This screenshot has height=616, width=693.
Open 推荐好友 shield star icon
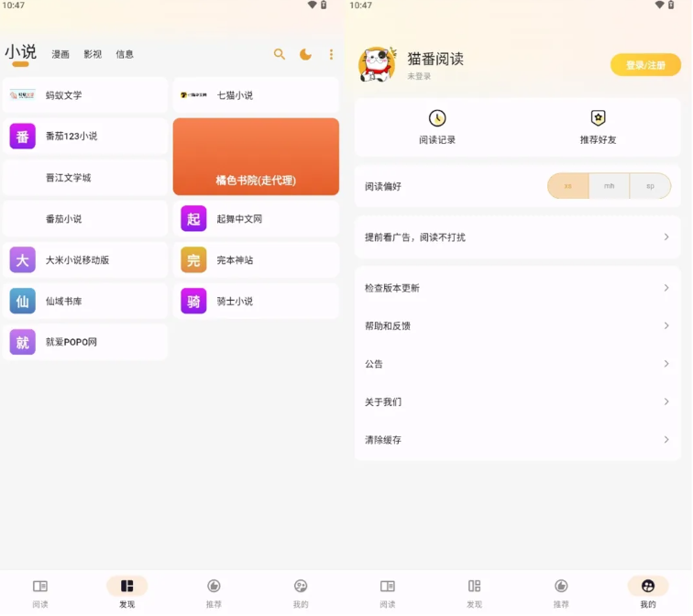[598, 118]
